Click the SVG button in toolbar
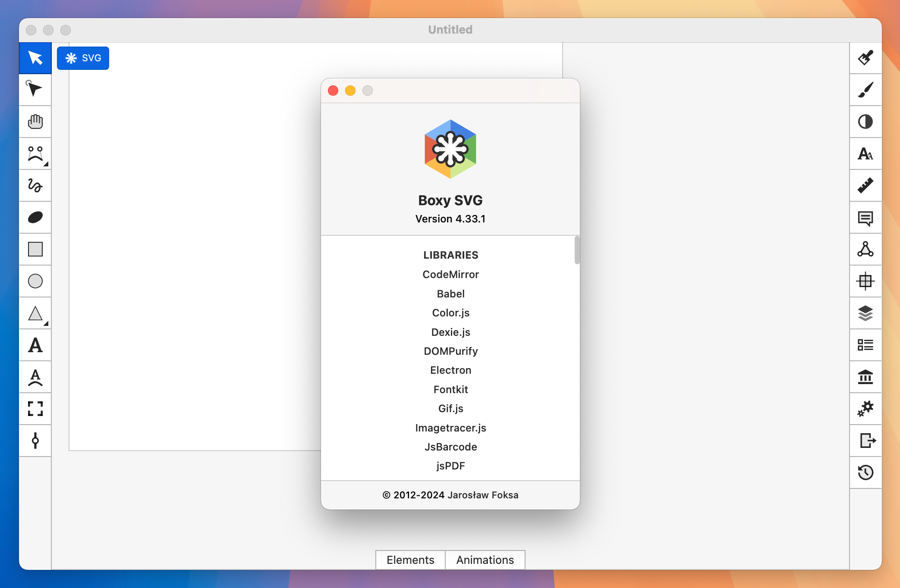900x588 pixels. coord(83,58)
